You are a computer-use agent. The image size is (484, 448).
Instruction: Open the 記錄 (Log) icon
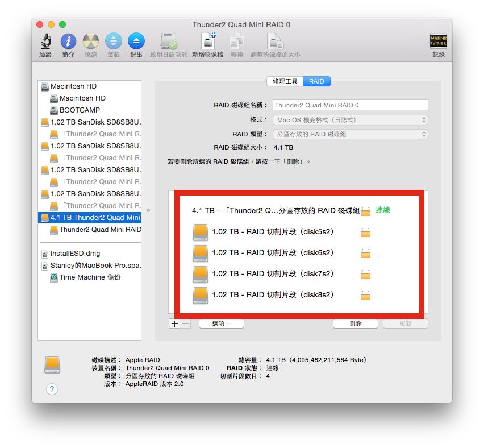tap(438, 42)
